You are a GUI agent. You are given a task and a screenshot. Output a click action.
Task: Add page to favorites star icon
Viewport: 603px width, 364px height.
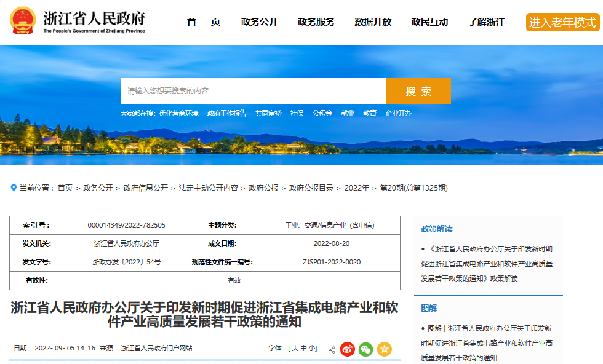point(384,349)
